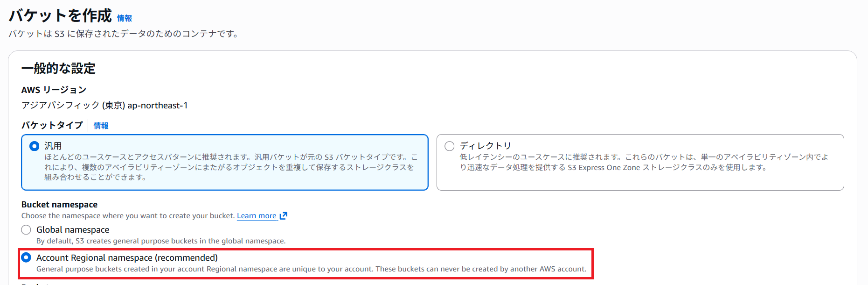The width and height of the screenshot is (868, 285).
Task: Click the Bucket namespace section heading
Action: (59, 205)
